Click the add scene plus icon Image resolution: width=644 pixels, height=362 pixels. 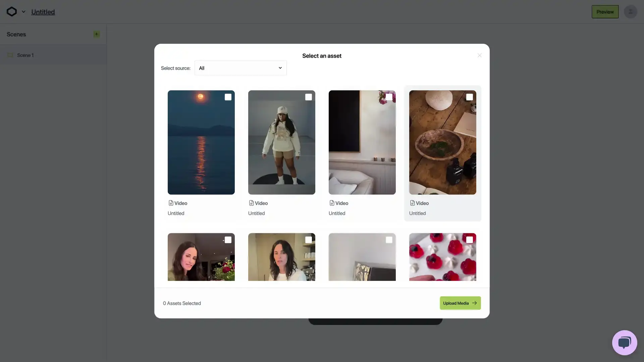96,35
